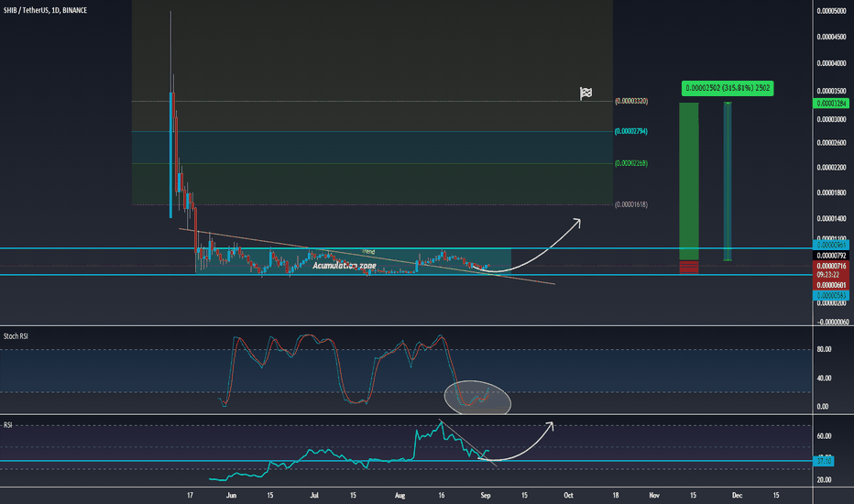Click the Fib level label 0.00001618

point(631,205)
